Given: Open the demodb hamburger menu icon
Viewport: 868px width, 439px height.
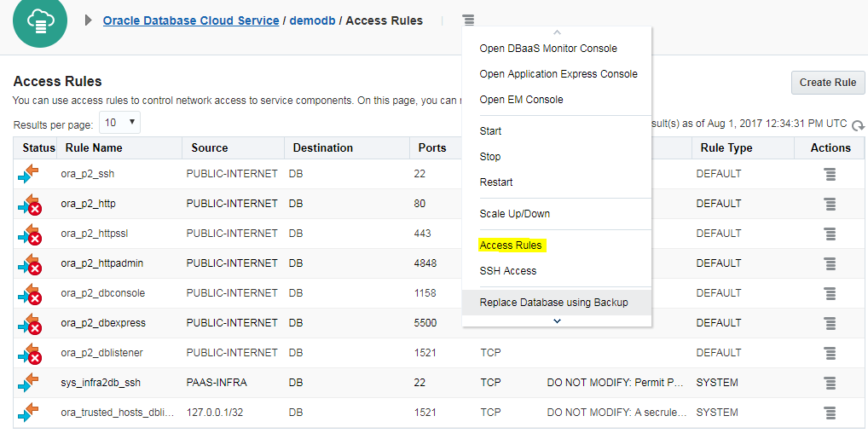Looking at the screenshot, I should [468, 20].
